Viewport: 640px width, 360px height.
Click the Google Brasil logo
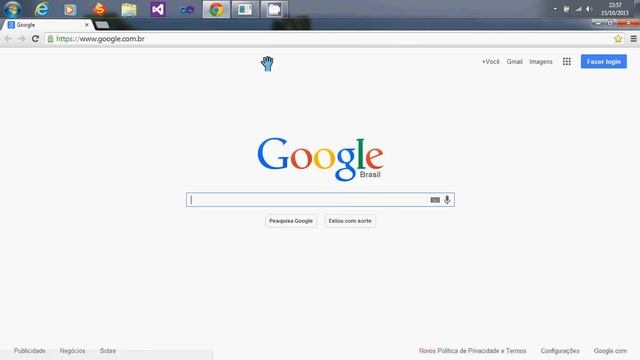(320, 159)
